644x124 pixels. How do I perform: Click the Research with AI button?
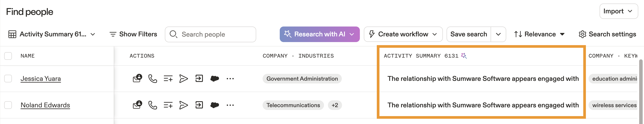[x=320, y=34]
